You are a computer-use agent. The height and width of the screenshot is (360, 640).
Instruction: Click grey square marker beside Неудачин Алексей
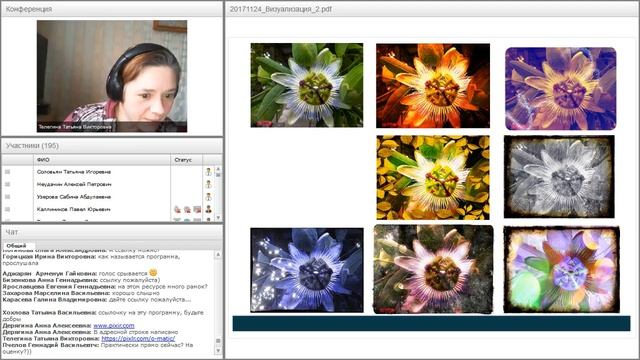click(x=7, y=184)
